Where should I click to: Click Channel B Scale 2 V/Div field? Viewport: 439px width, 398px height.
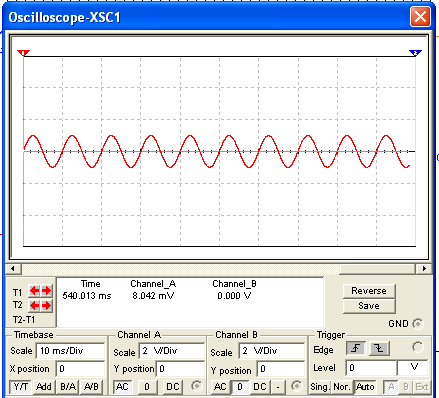(272, 351)
